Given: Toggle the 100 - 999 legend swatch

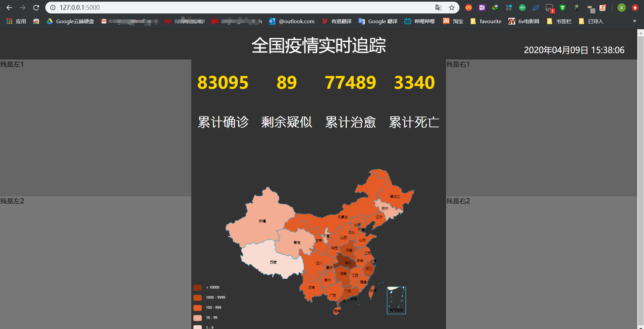Looking at the screenshot, I should [x=198, y=308].
